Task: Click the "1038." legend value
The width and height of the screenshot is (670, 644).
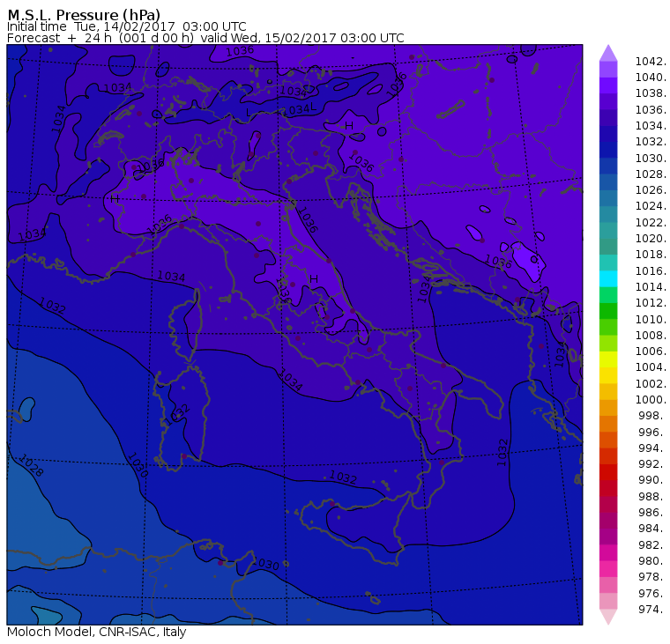Action: click(651, 93)
